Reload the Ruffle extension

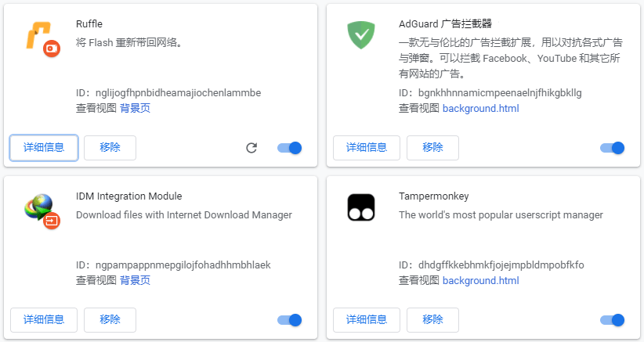(x=251, y=148)
